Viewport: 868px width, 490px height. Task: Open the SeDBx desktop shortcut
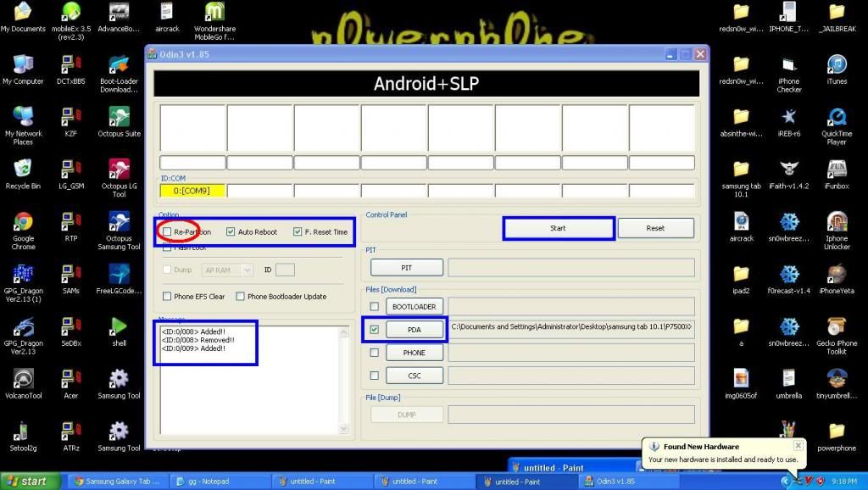tap(71, 331)
